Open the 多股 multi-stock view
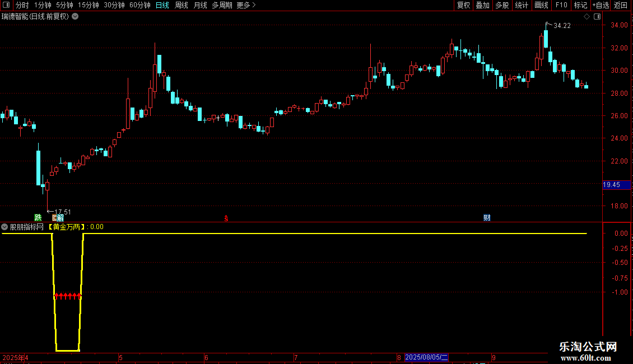The image size is (633, 364). point(502,5)
